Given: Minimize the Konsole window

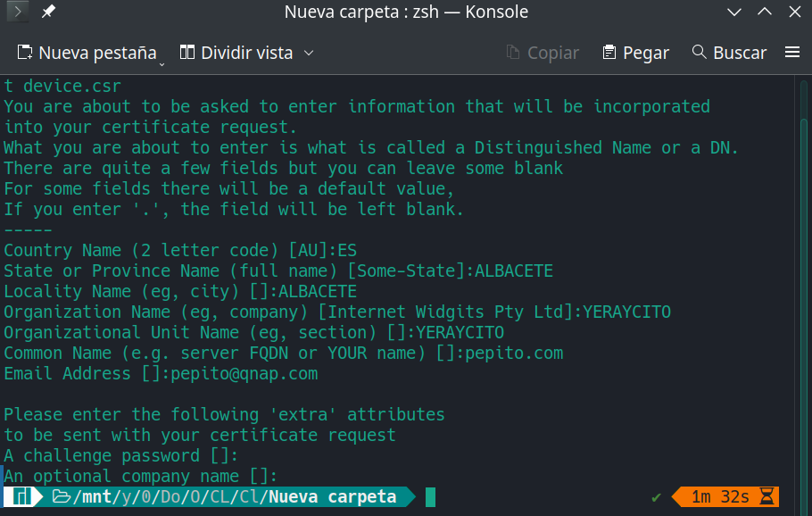Looking at the screenshot, I should [x=734, y=12].
